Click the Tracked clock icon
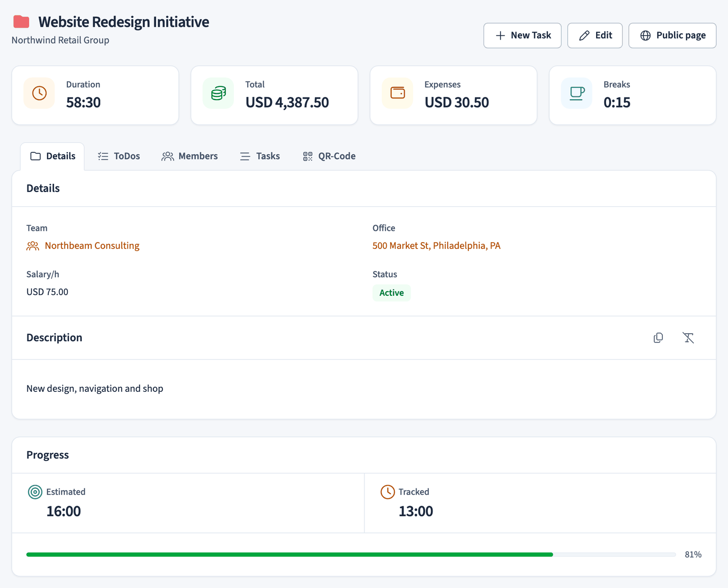This screenshot has width=728, height=588. 388,492
